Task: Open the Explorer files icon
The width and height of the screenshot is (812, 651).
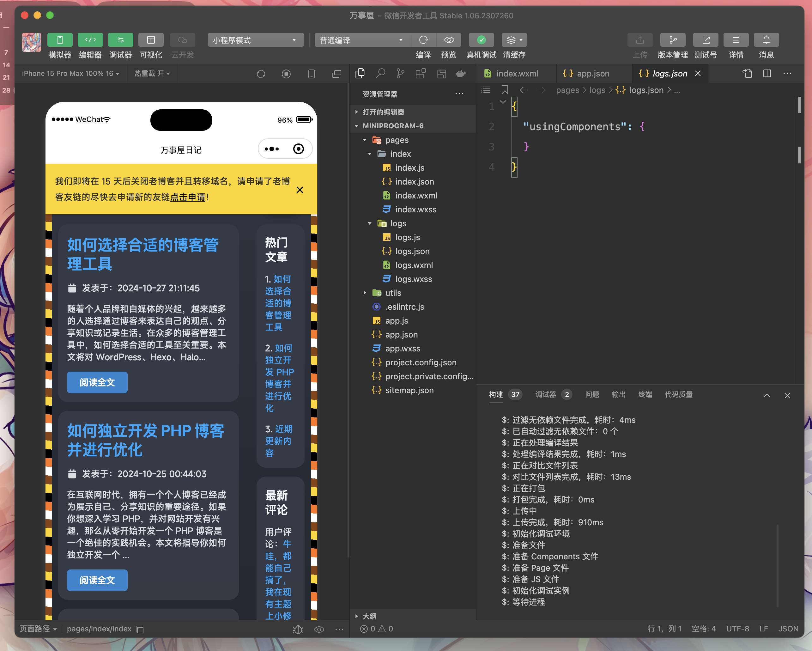Action: [360, 73]
